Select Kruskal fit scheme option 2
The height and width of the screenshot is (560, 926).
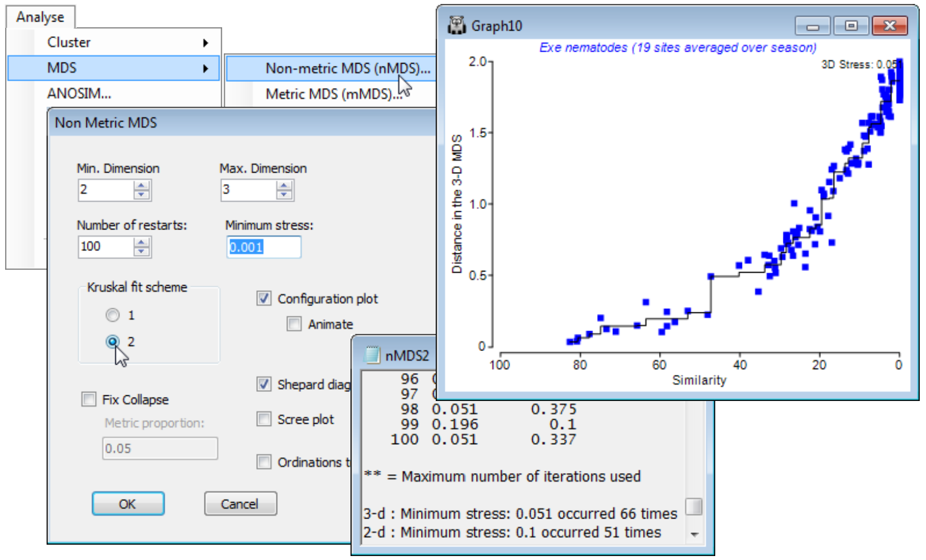[x=112, y=341]
